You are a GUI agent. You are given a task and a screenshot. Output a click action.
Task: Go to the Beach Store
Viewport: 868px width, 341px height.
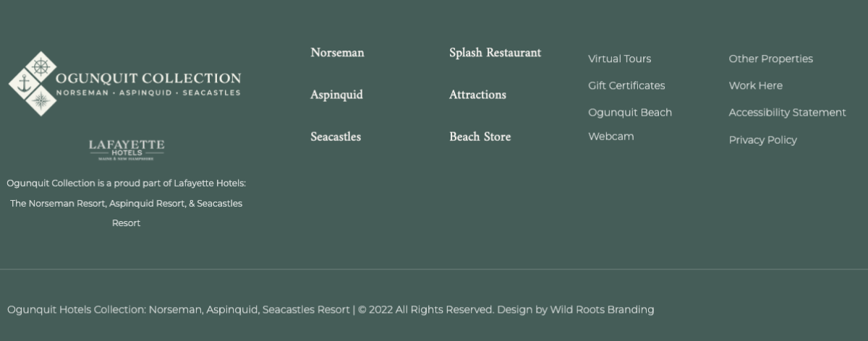[x=480, y=137]
